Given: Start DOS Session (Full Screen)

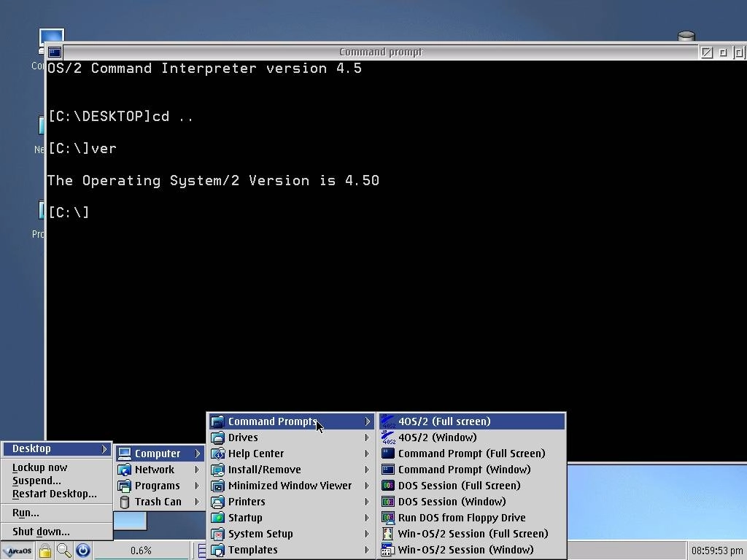Looking at the screenshot, I should tap(472, 486).
